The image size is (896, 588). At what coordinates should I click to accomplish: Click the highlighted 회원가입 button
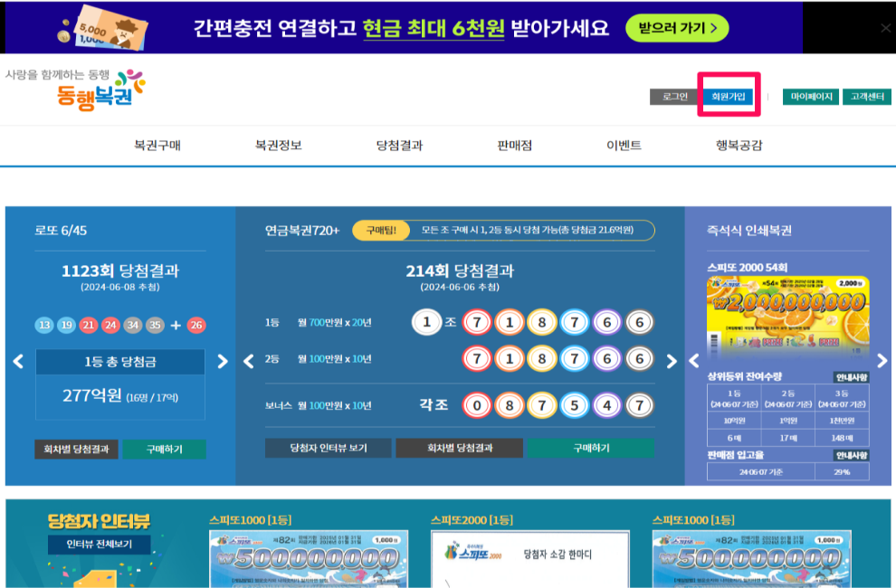(x=729, y=95)
